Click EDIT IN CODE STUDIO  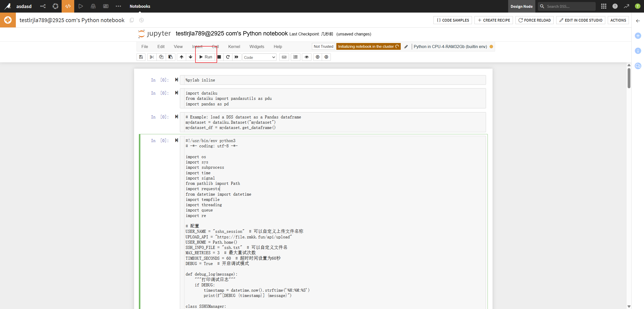click(x=581, y=20)
